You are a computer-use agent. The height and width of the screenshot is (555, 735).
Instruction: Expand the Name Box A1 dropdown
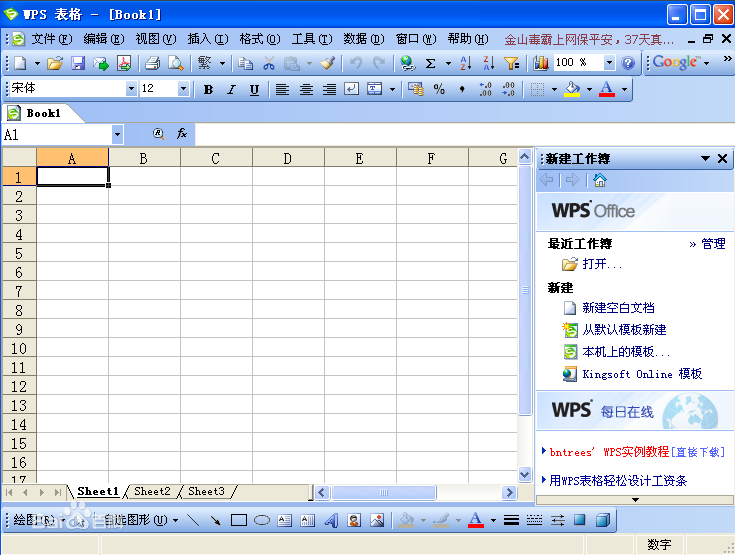pyautogui.click(x=117, y=135)
